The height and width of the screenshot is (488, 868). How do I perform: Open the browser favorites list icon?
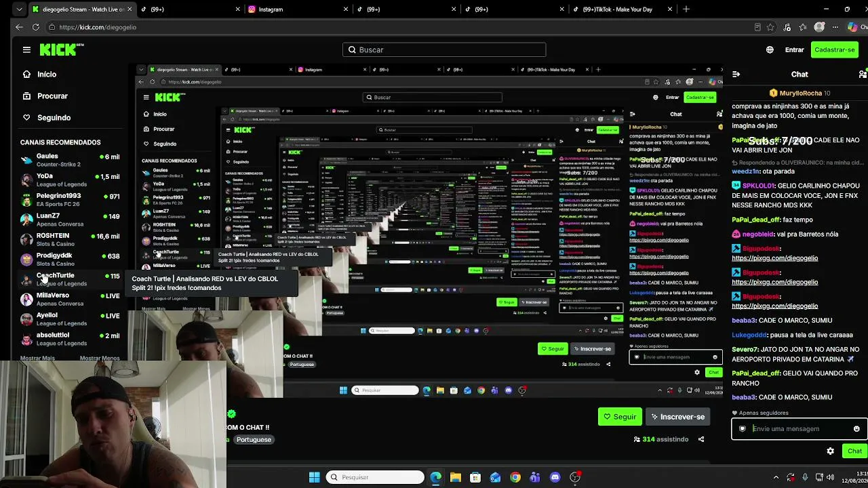point(804,27)
